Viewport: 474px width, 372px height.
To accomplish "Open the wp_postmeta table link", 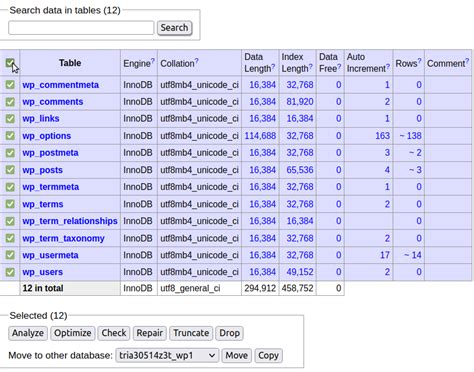I will [50, 153].
